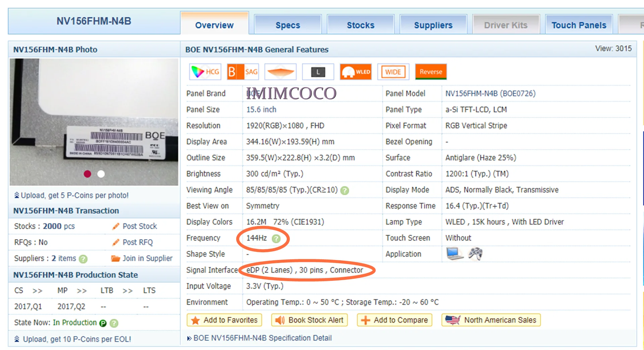Click the HCG color gamut feature icon

pos(205,72)
